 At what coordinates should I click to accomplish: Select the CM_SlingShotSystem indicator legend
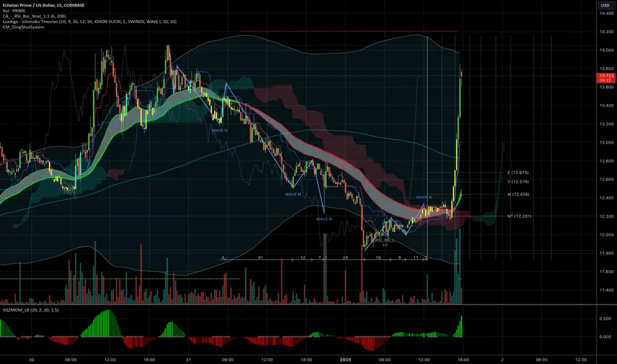click(23, 27)
